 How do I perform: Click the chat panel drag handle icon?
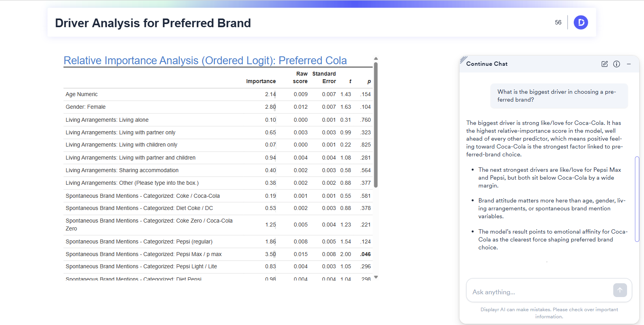click(x=463, y=59)
